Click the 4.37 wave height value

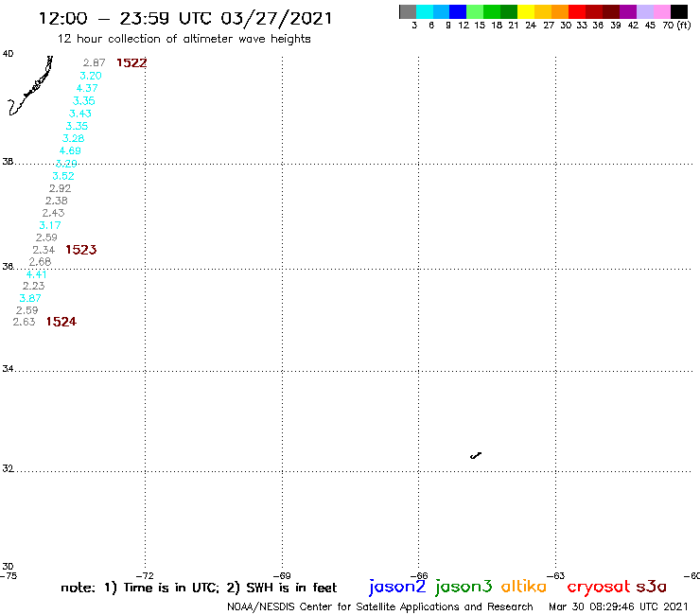(x=87, y=88)
